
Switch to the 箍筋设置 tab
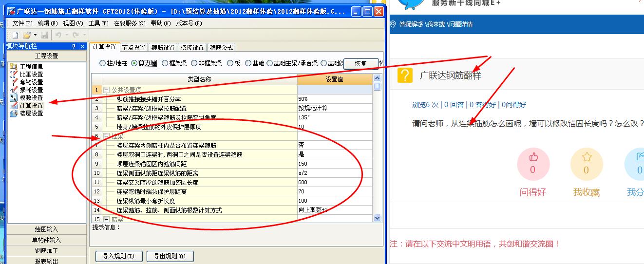[x=163, y=47]
